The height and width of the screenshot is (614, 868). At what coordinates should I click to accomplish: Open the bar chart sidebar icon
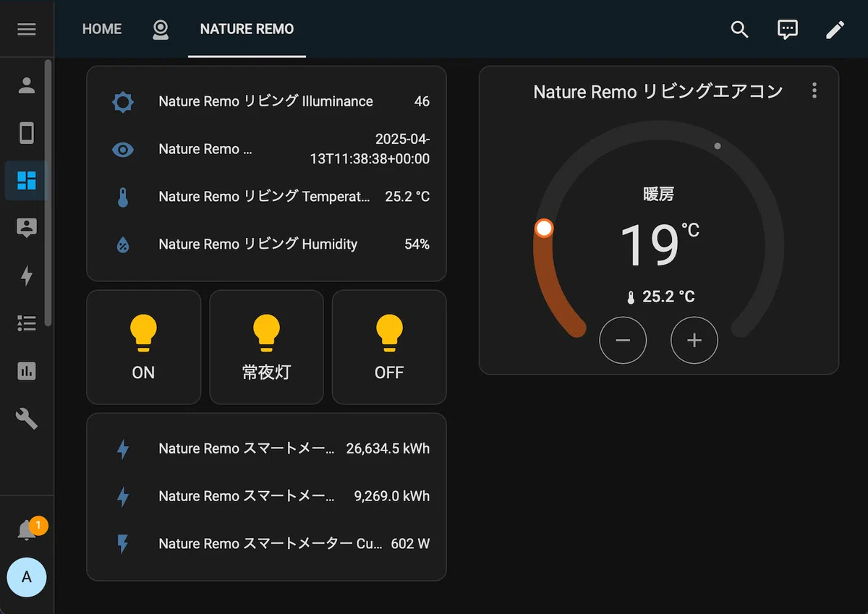point(27,371)
